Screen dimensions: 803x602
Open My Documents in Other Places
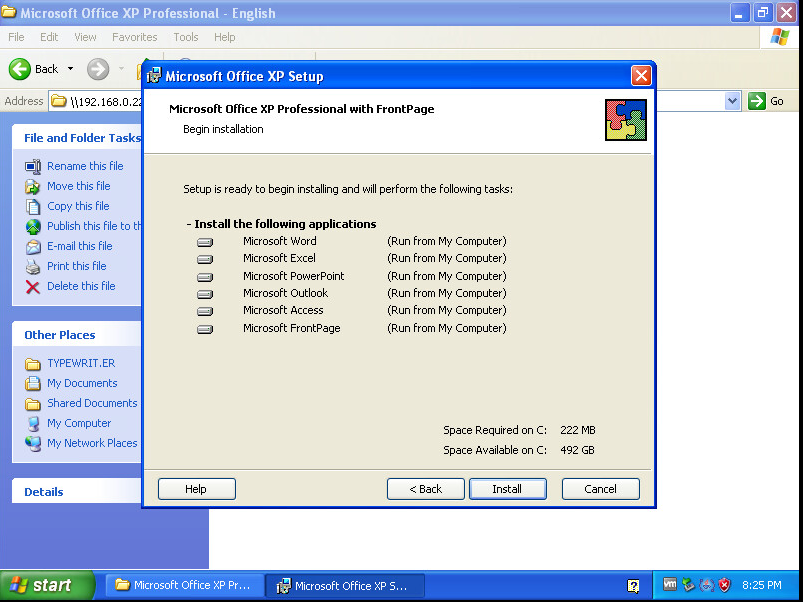pos(82,383)
